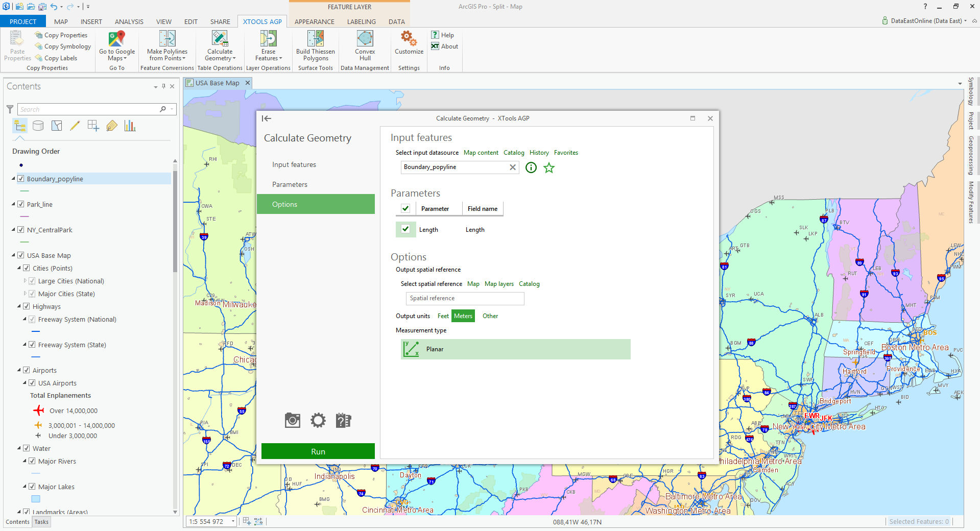Show info for the input layer
The width and height of the screenshot is (980, 531).
coord(531,167)
